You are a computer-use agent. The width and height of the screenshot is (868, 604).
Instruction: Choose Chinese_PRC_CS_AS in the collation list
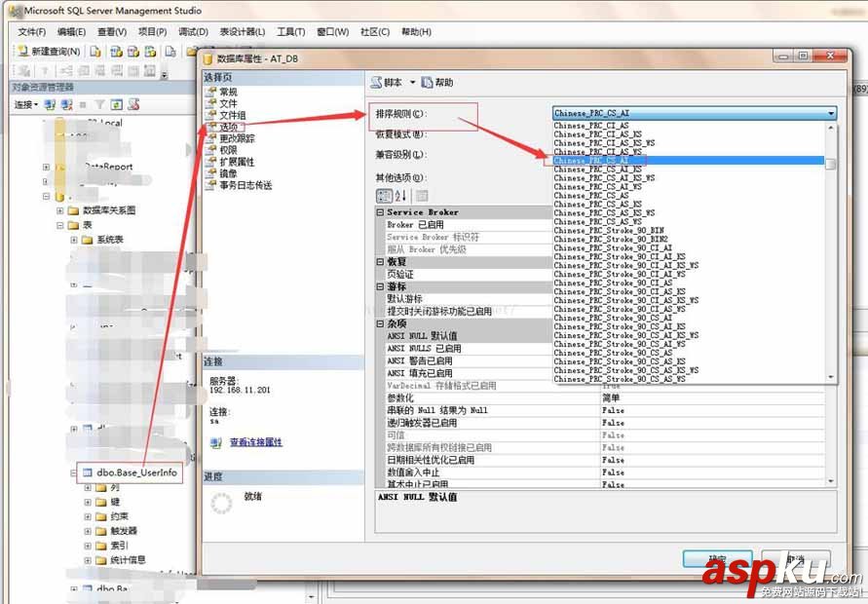tap(590, 196)
